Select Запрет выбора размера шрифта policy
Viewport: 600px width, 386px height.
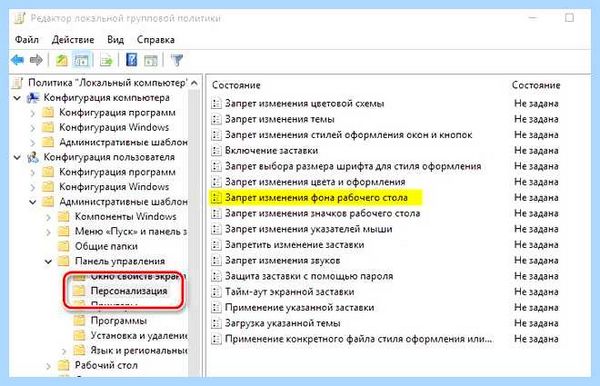click(353, 166)
